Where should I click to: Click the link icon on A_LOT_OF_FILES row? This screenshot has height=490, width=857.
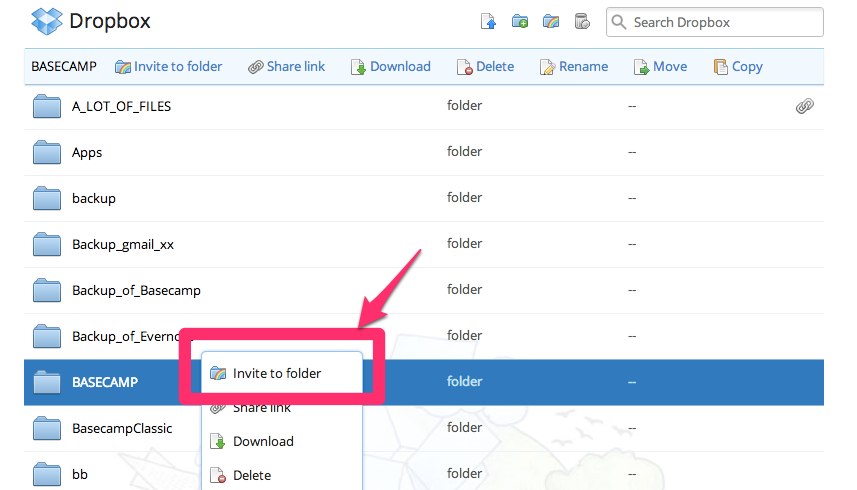click(x=805, y=106)
